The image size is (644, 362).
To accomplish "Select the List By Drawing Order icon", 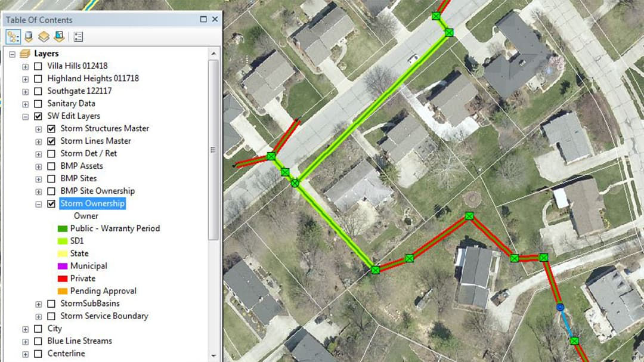I will pos(12,36).
